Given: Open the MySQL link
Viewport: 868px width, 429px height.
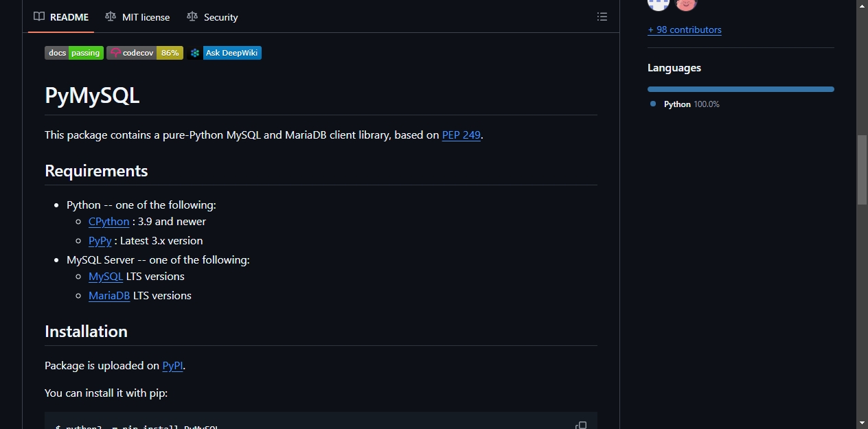Looking at the screenshot, I should tap(106, 277).
